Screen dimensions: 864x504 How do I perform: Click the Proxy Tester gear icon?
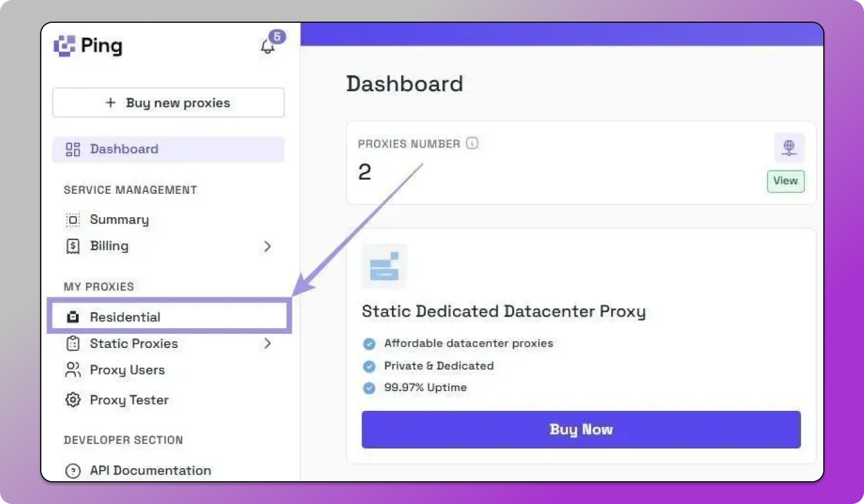[73, 400]
